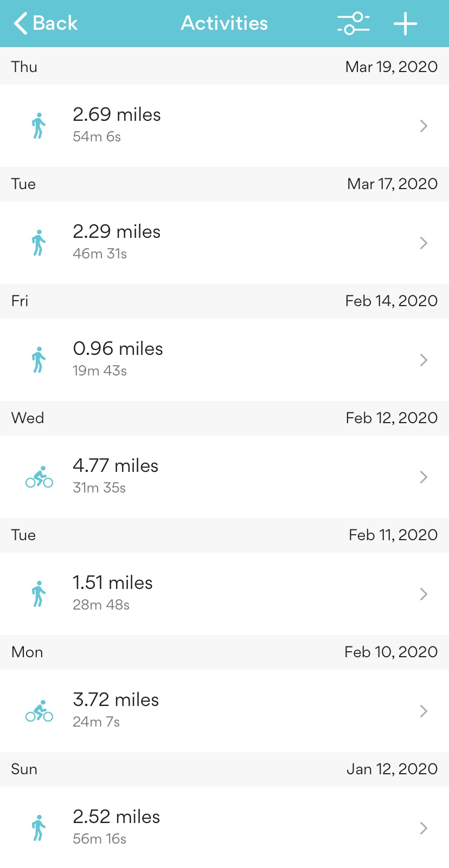Expand the 4.77 miles bike ride chevron

[x=424, y=477]
